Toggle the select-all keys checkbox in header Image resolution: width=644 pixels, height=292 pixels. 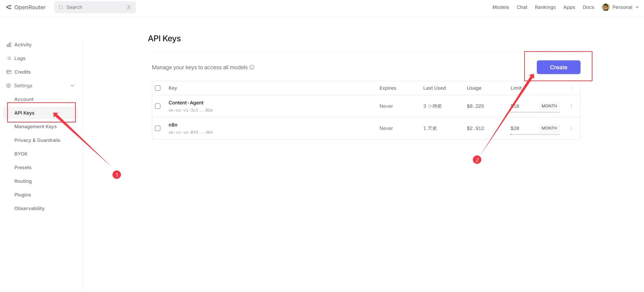click(158, 88)
